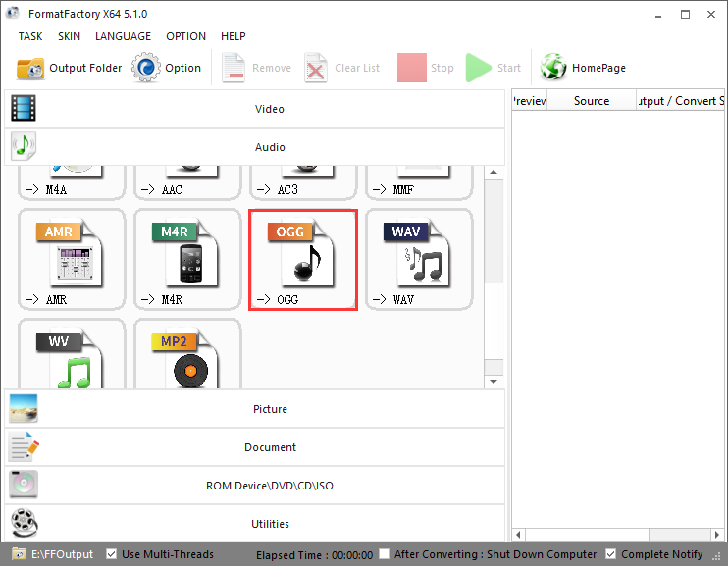
Task: Expand the Picture category panel
Action: coord(254,409)
